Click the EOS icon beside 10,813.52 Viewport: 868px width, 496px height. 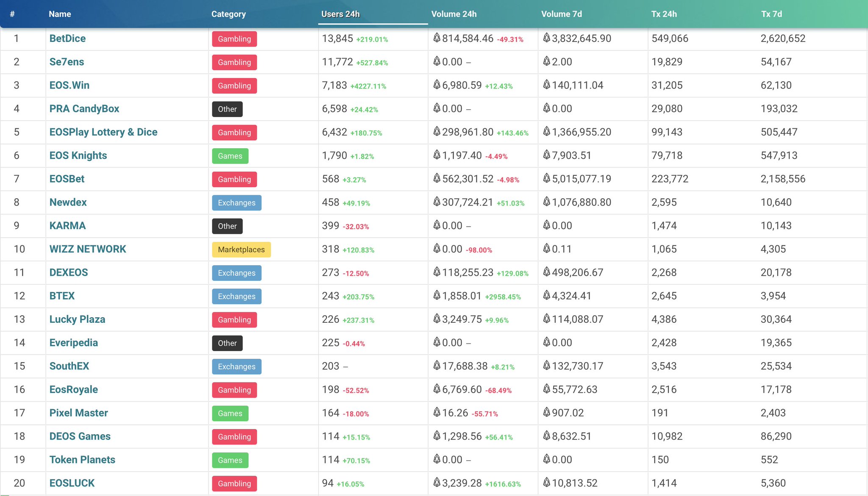coord(547,482)
